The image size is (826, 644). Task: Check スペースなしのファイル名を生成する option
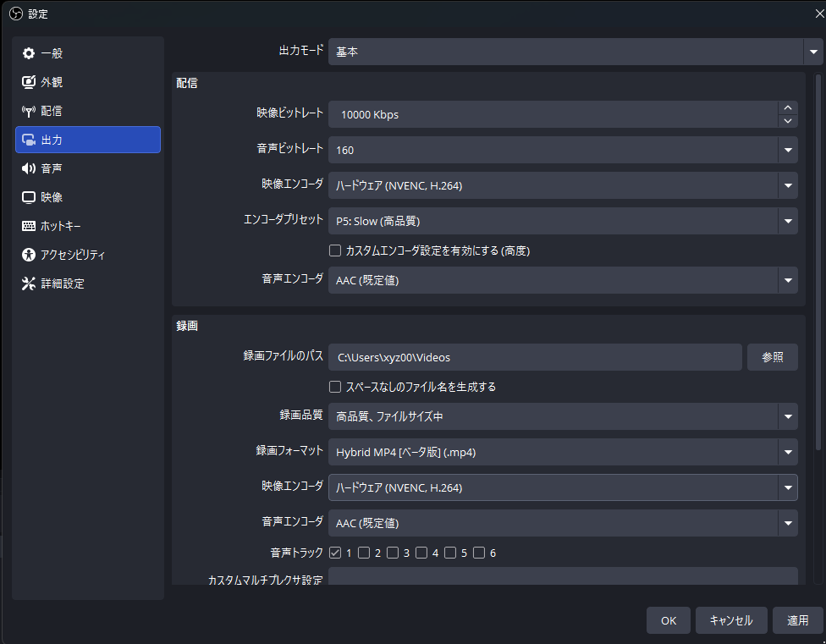tap(335, 387)
